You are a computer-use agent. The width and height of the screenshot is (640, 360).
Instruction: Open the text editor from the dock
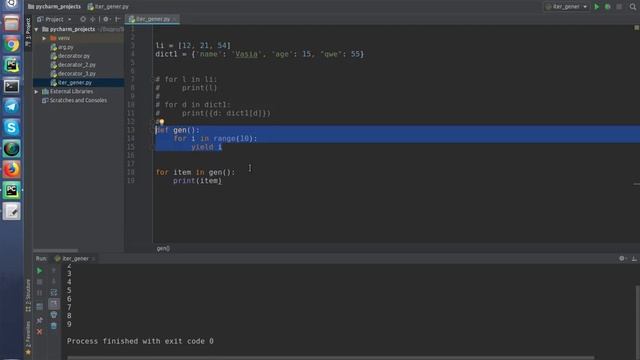tap(11, 211)
